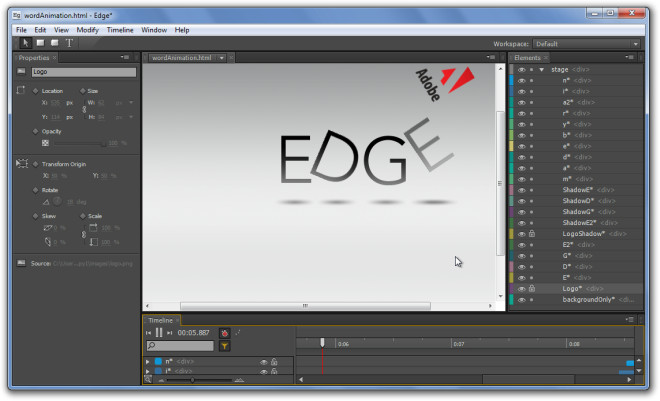
Task: Toggle Scale keyframe diamond
Action: [x=82, y=216]
